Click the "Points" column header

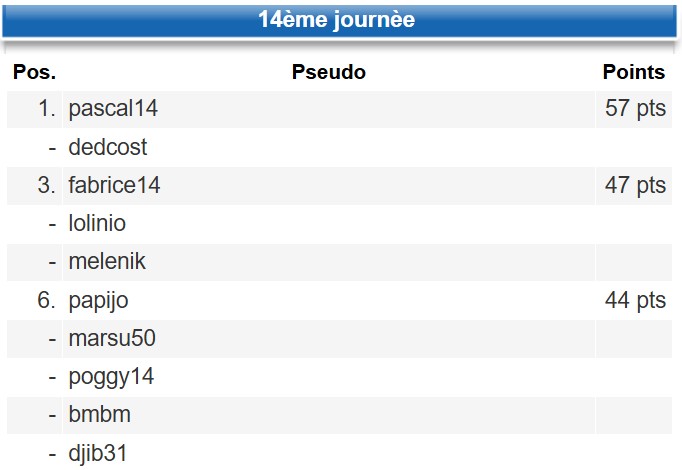[633, 72]
